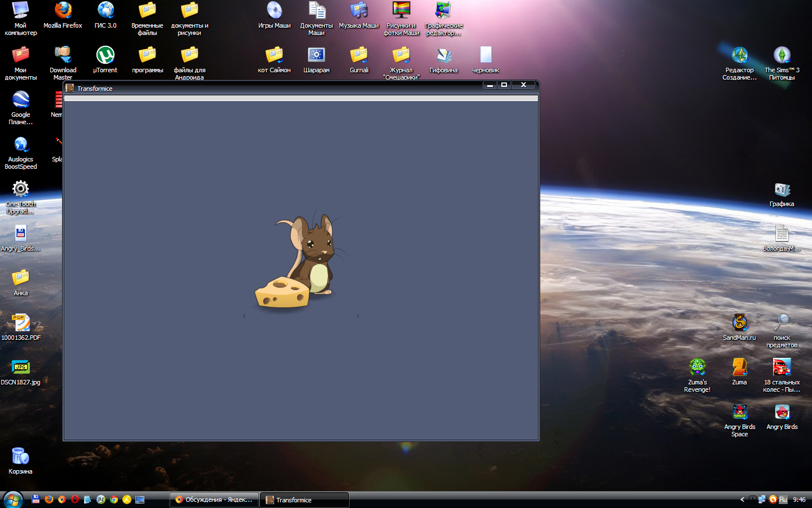This screenshot has width=812, height=508.
Task: Click the network connection tray icon
Action: click(x=762, y=500)
